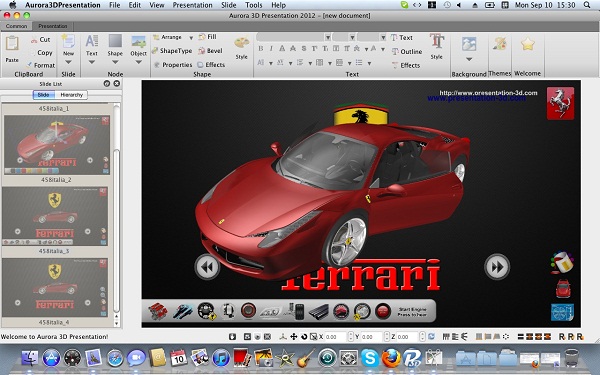Click the paint bucket icon on slide

coord(562,262)
